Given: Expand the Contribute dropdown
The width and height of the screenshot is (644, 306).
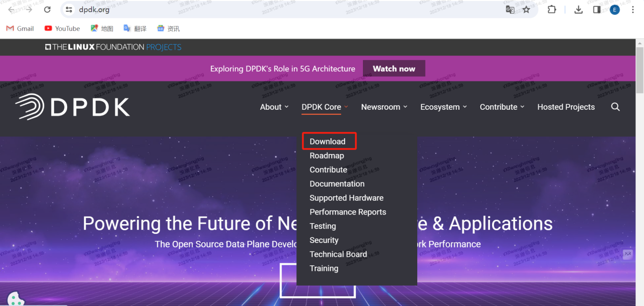Looking at the screenshot, I should [498, 107].
